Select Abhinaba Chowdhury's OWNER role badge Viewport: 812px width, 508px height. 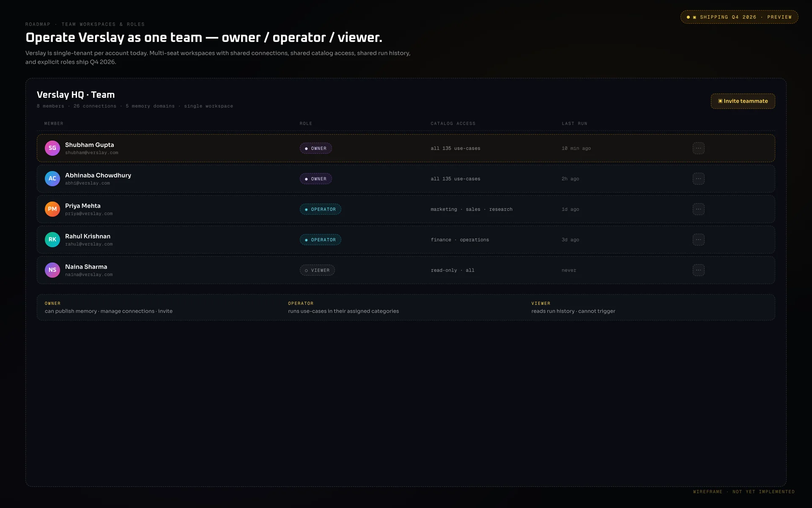coord(316,179)
